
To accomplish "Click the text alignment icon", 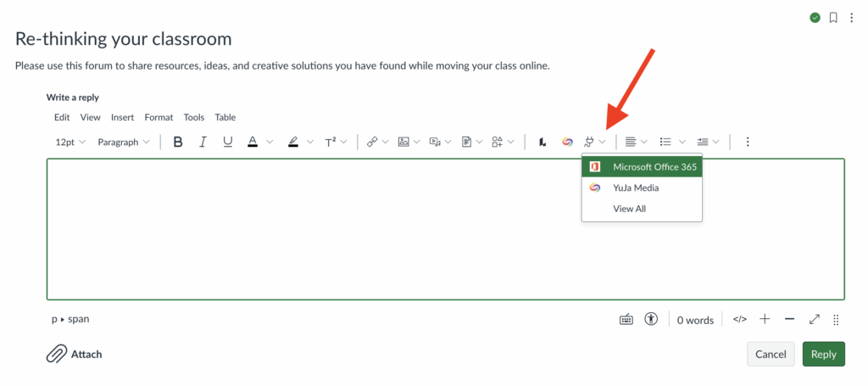I will (x=630, y=143).
